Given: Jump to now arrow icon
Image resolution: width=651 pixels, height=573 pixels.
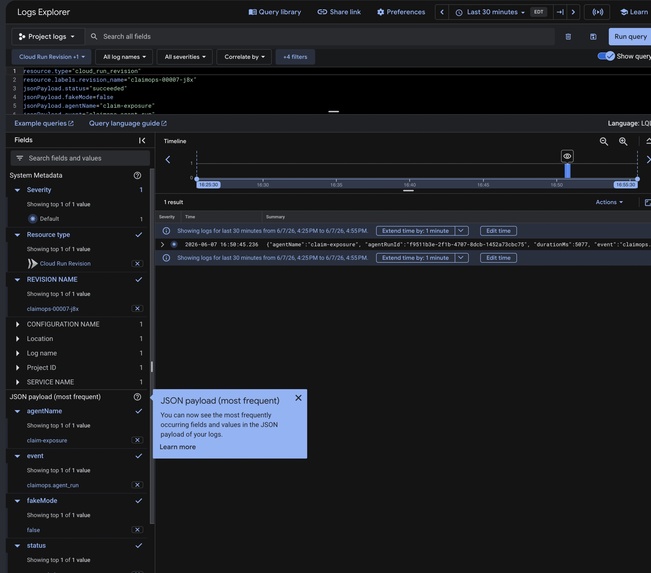Looking at the screenshot, I should tap(560, 12).
